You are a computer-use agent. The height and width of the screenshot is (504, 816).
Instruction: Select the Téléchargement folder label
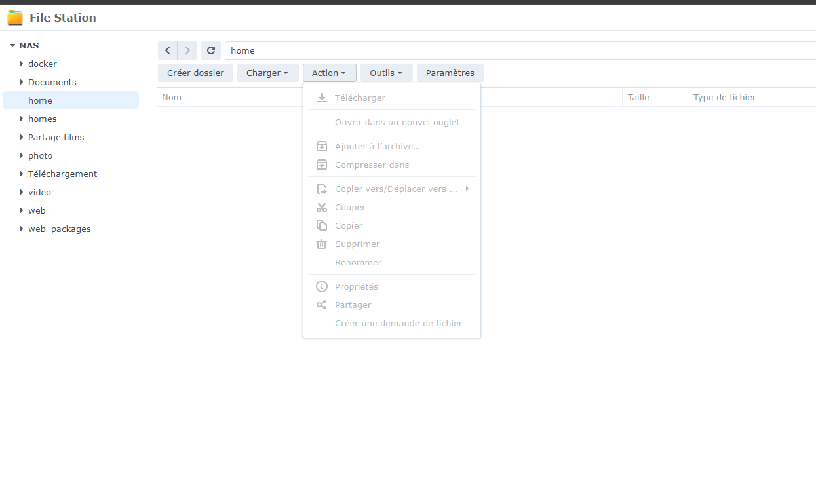pyautogui.click(x=62, y=174)
